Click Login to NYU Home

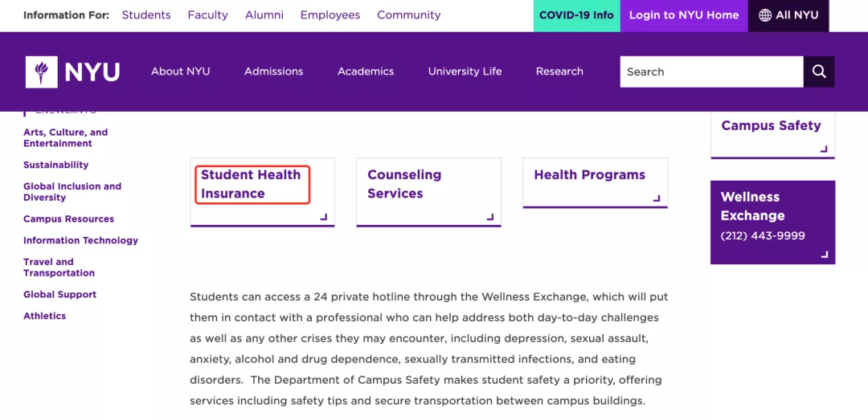click(684, 15)
